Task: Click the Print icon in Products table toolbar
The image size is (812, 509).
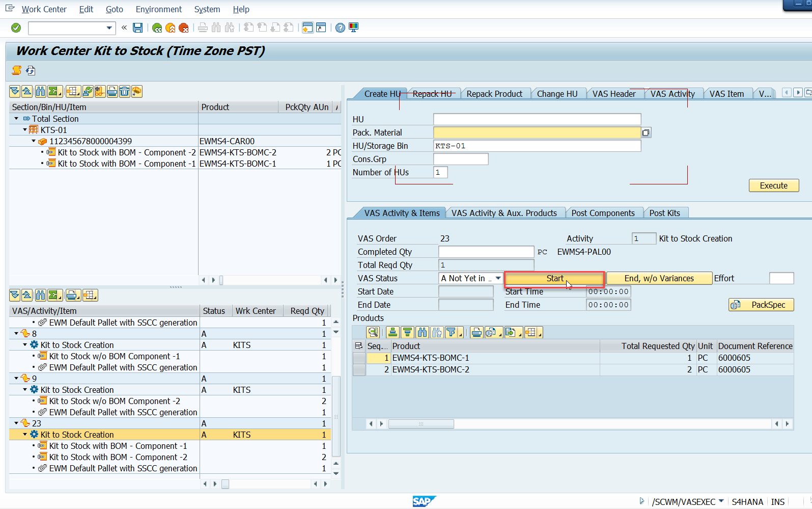Action: click(x=477, y=332)
